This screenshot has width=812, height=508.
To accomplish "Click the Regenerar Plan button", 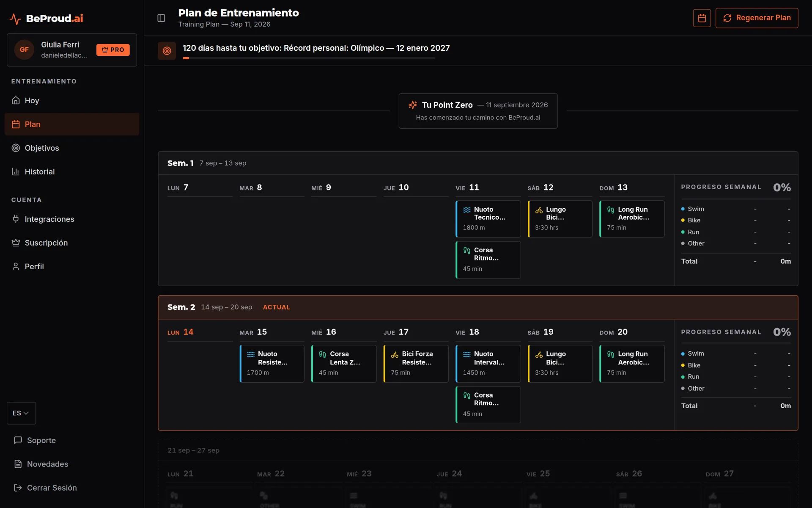I will click(x=757, y=18).
